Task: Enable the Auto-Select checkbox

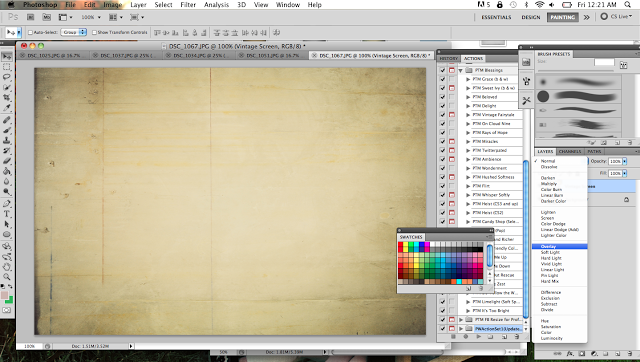Action: pos(30,32)
